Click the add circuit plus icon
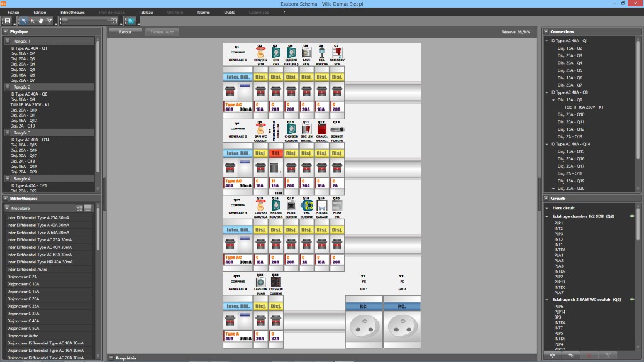 (553, 355)
